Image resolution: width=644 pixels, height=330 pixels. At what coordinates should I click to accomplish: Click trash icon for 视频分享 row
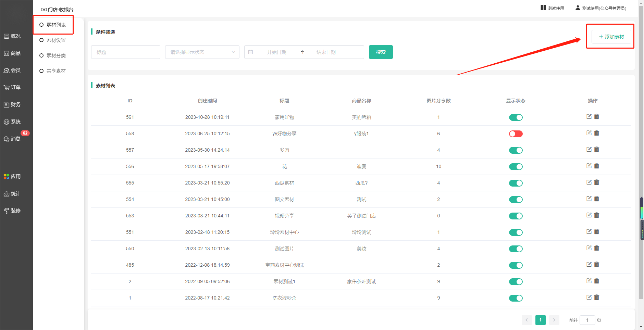coord(596,215)
